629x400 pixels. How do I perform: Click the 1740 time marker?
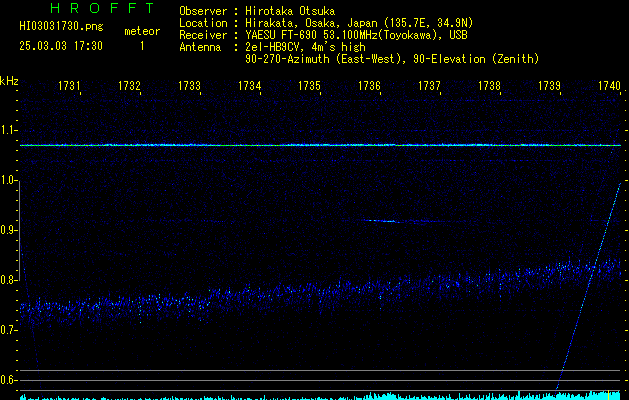(x=609, y=86)
